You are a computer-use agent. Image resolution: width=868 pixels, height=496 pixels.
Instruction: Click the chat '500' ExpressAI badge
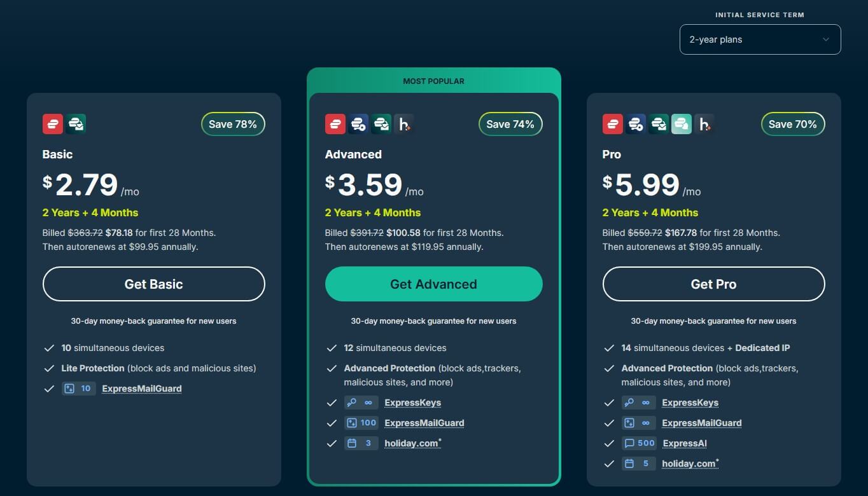(639, 443)
